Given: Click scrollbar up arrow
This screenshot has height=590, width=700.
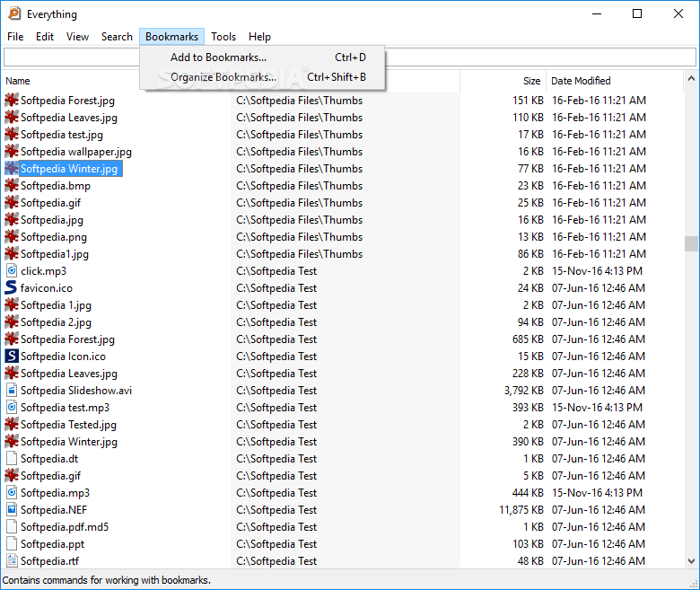Looking at the screenshot, I should pos(691,79).
